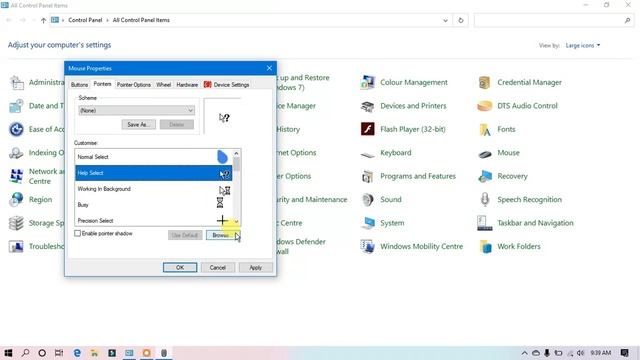Click the Browse button
Image resolution: width=640 pixels, height=360 pixels.
223,235
